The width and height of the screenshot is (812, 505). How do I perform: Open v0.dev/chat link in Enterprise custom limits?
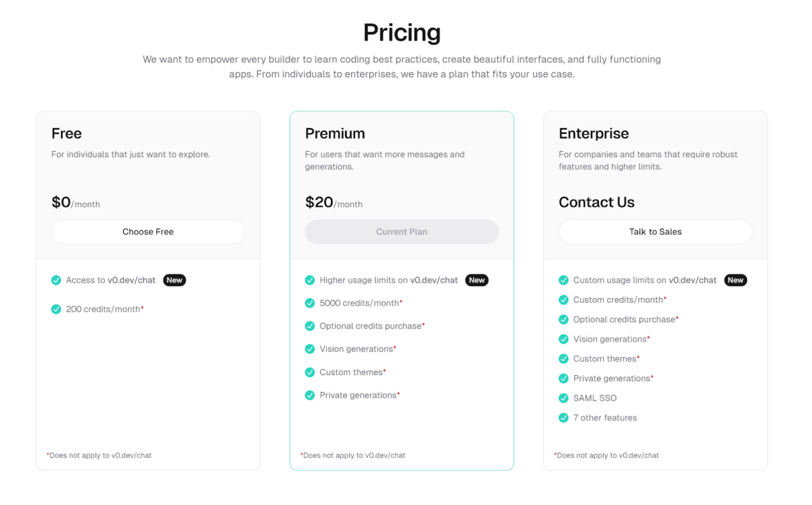[692, 280]
